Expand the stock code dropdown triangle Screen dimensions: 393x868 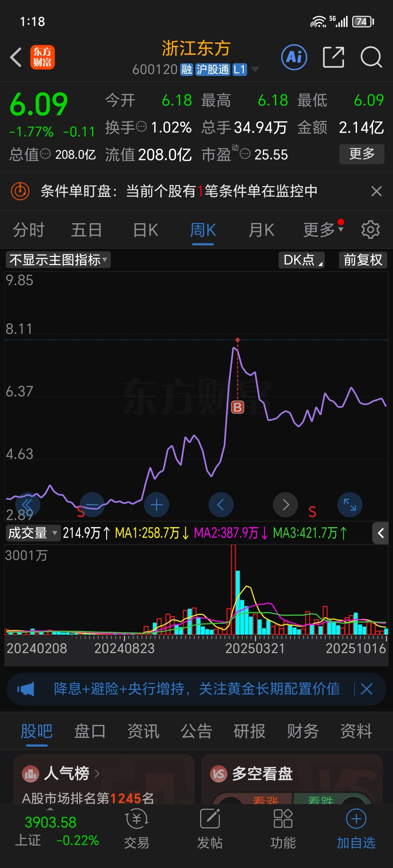(255, 69)
